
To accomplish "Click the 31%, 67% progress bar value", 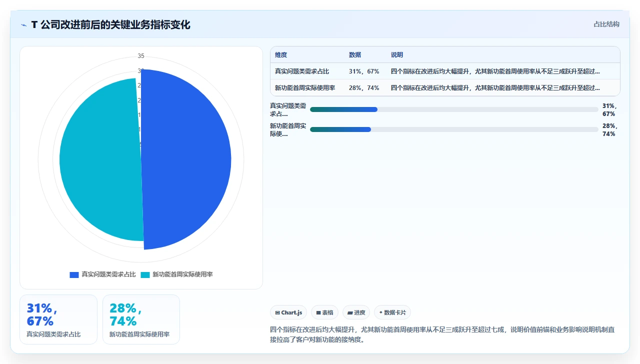I will pyautogui.click(x=610, y=110).
